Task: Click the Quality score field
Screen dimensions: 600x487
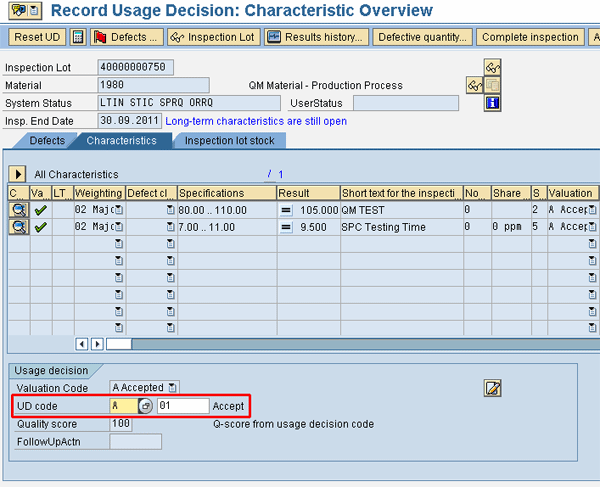Action: coord(121,424)
